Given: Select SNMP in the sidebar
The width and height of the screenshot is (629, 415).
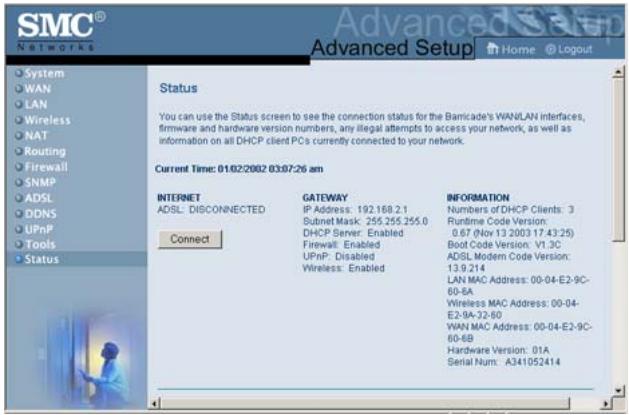Looking at the screenshot, I should pos(40,182).
